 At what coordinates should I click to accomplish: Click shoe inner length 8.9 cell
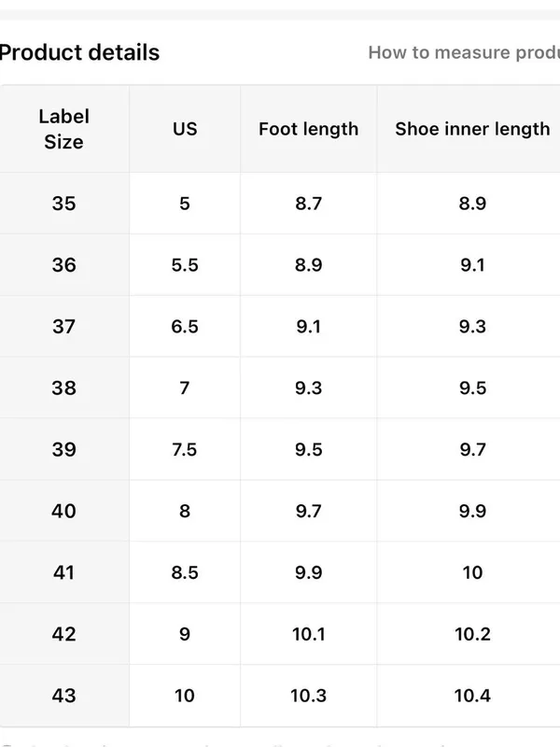[469, 204]
